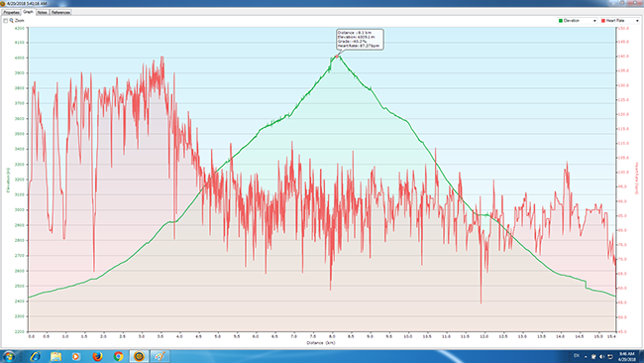Click the 4000 elevation axis value

[19, 58]
